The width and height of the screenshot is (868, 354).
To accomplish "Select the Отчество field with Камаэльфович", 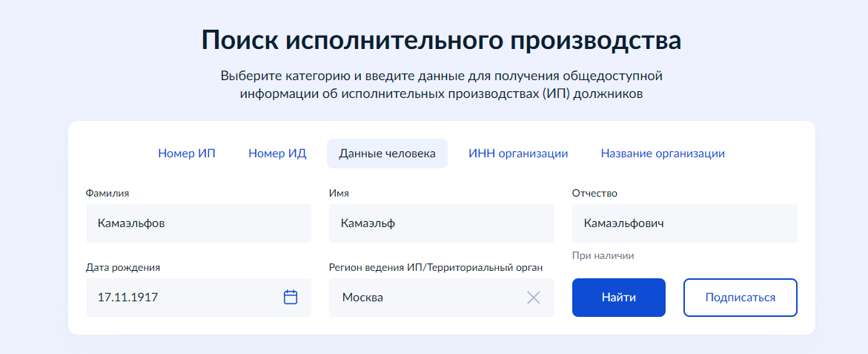I will pos(684,223).
